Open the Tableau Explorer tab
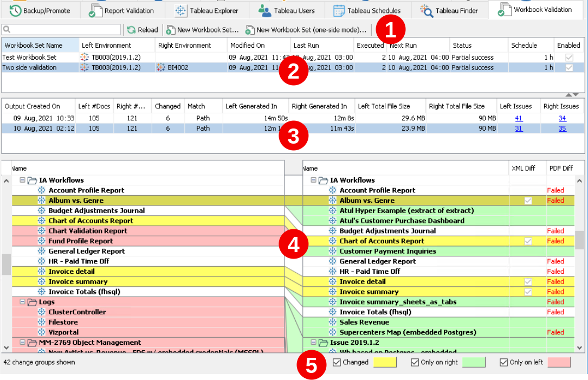The height and width of the screenshot is (380, 588). [x=206, y=10]
